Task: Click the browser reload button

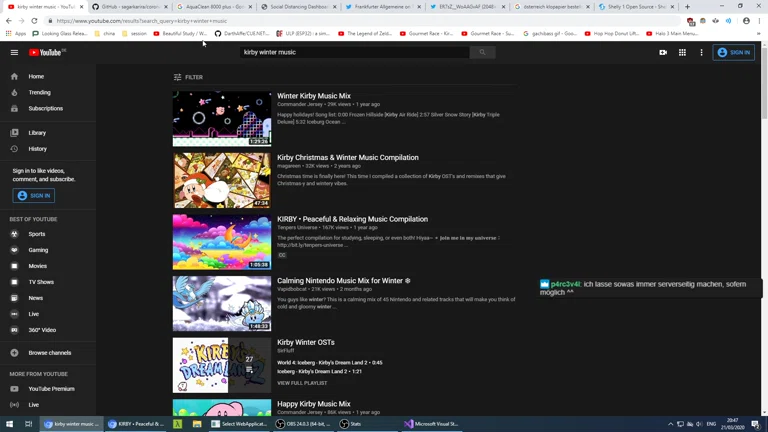Action: click(34, 21)
